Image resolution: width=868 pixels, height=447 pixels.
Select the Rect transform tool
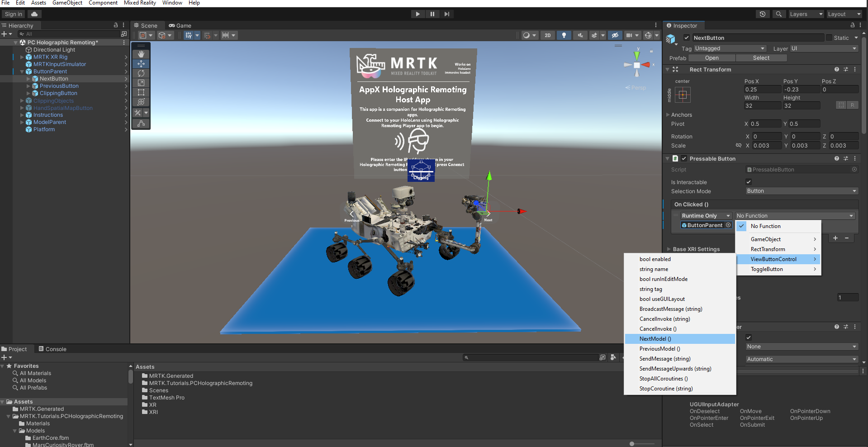(x=141, y=92)
